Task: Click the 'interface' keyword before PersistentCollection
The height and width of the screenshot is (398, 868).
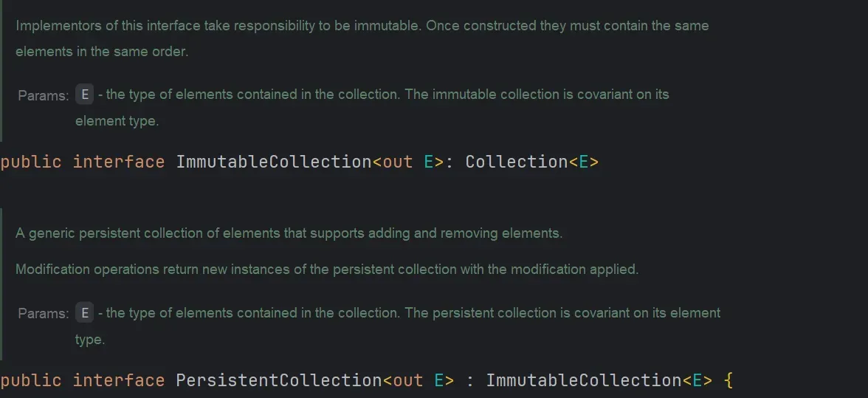Action: 118,380
